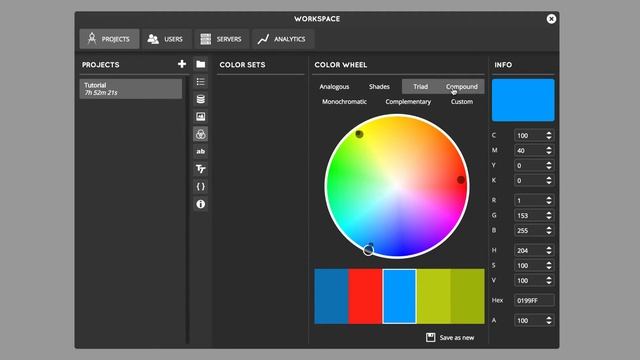Screen dimensions: 640x360
Task: Open the image assets sidebar icon
Action: [200, 117]
